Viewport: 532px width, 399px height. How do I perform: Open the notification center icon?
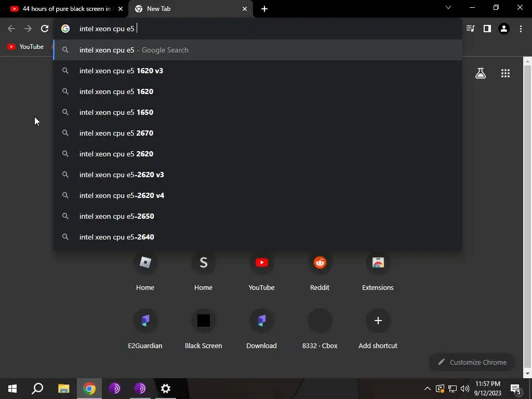[516, 389]
